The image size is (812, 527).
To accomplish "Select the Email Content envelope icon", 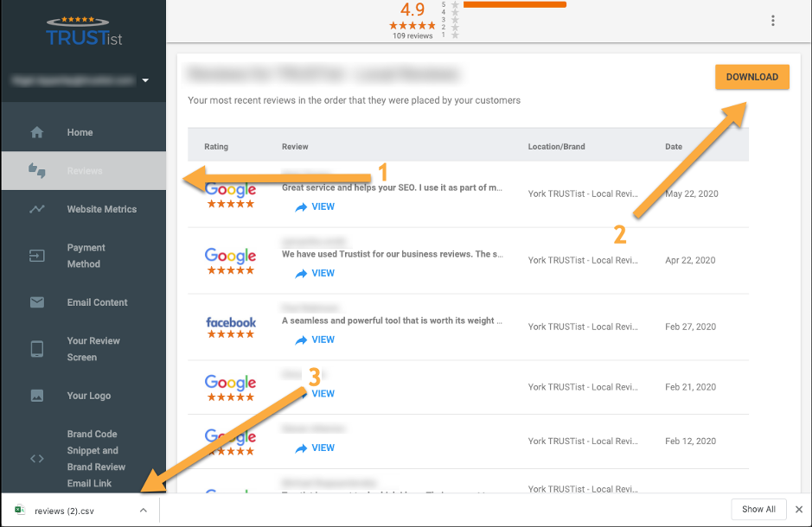I will tap(37, 302).
